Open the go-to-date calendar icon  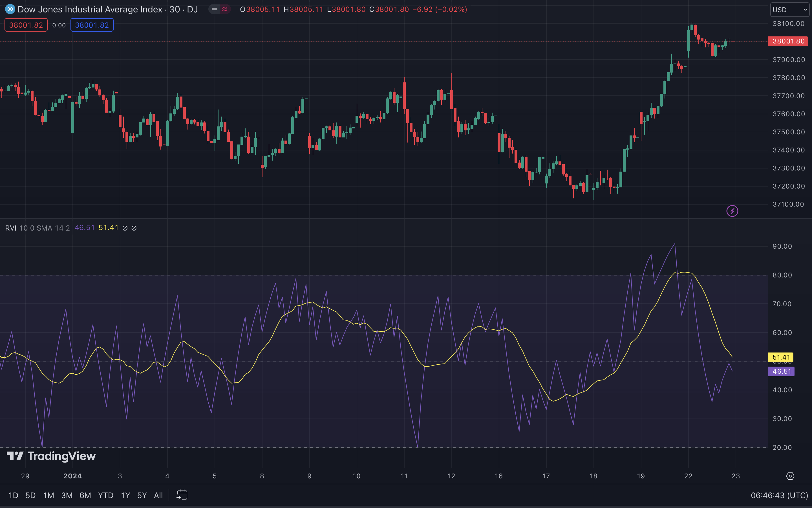click(x=182, y=495)
